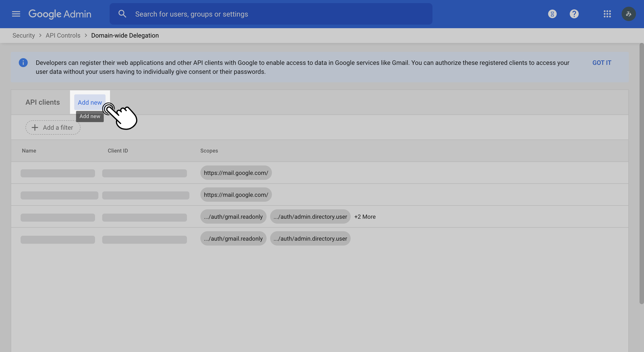Sort by Name column header
This screenshot has width=644, height=352.
tap(29, 151)
